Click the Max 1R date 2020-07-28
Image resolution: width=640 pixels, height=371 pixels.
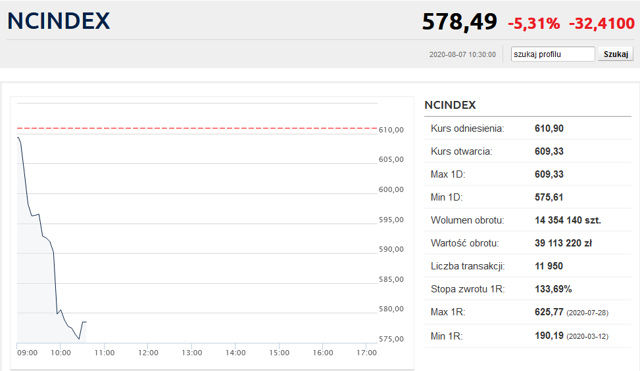[x=587, y=313]
